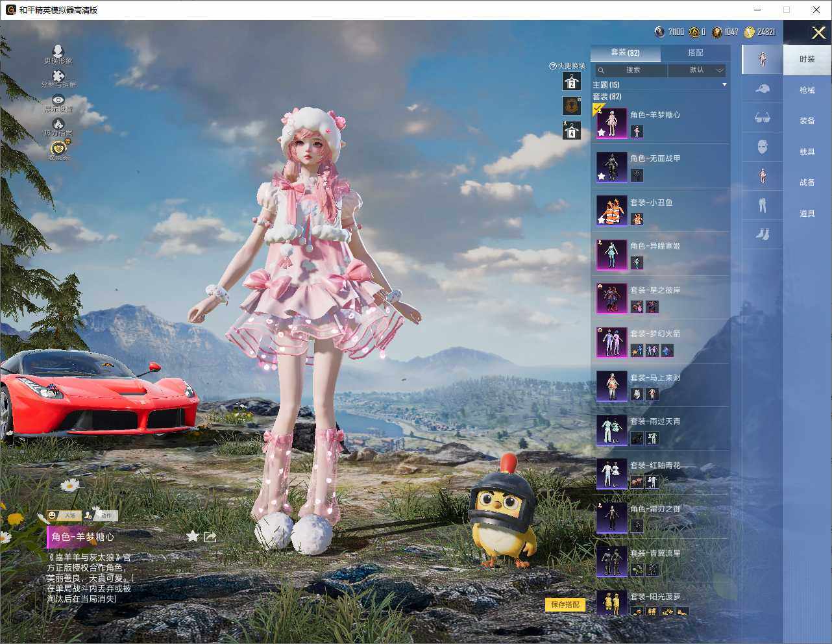Switch to quick outfit hanger slot 2
Image resolution: width=832 pixels, height=644 pixels.
coord(571,82)
